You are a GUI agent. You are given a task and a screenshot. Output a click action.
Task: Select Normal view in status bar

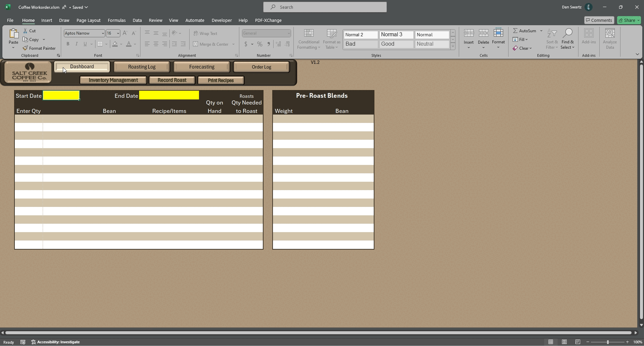(551, 342)
